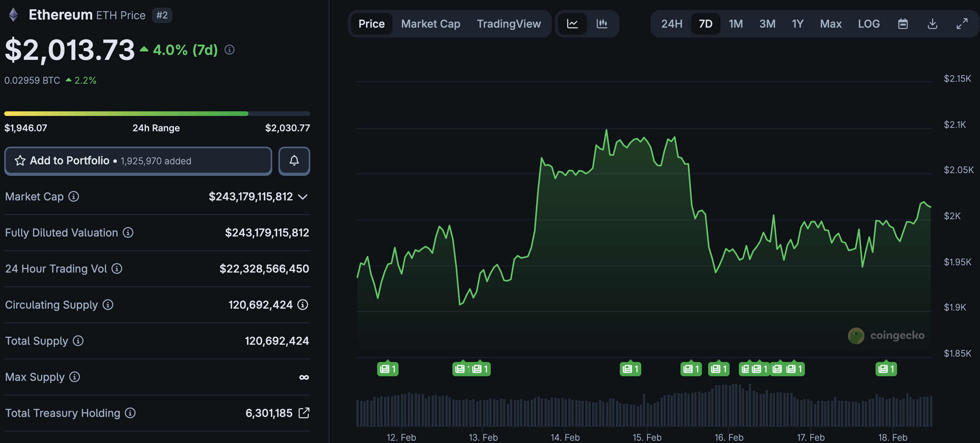Open the treasury holding external link icon
Viewport: 980px width, 443px height.
pyautogui.click(x=304, y=413)
